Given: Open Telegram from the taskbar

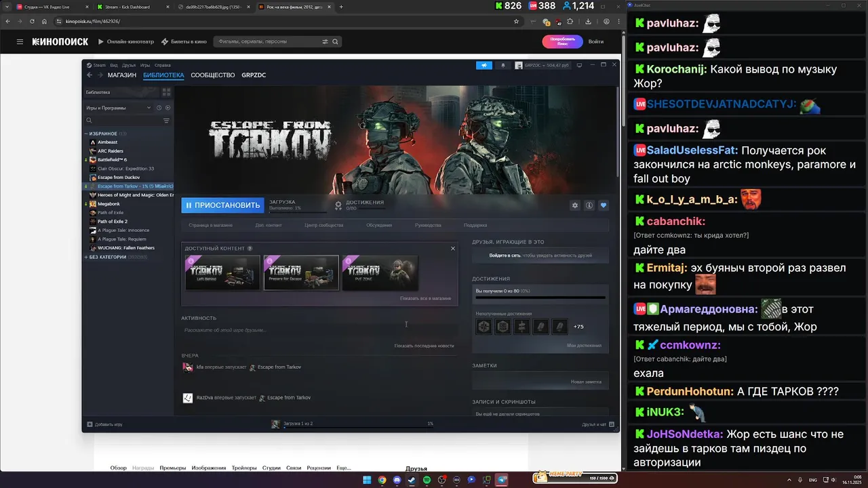Looking at the screenshot, I should tap(501, 480).
